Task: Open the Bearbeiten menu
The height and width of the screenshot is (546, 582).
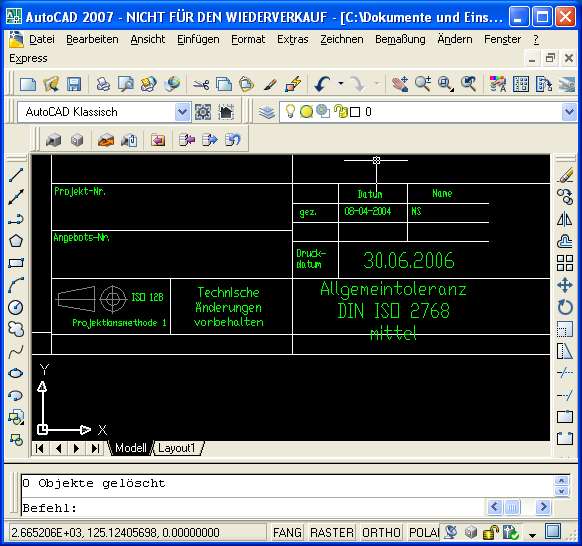Action: pyautogui.click(x=92, y=39)
